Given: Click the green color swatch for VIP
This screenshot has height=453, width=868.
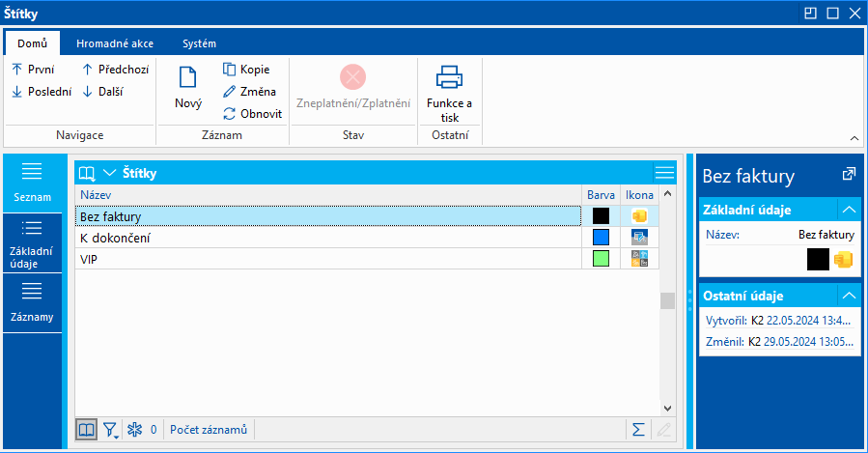Looking at the screenshot, I should [x=601, y=259].
